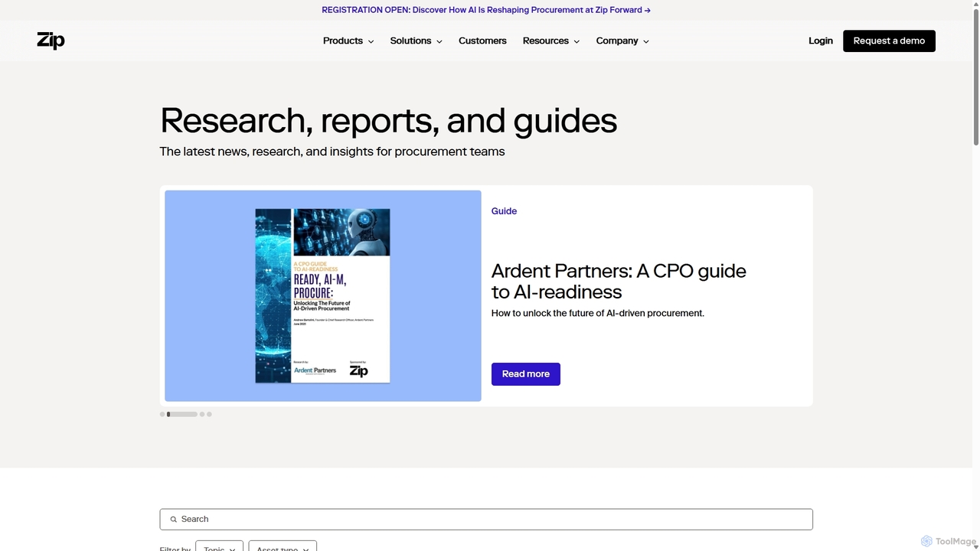Click the Guide category label

tap(504, 211)
